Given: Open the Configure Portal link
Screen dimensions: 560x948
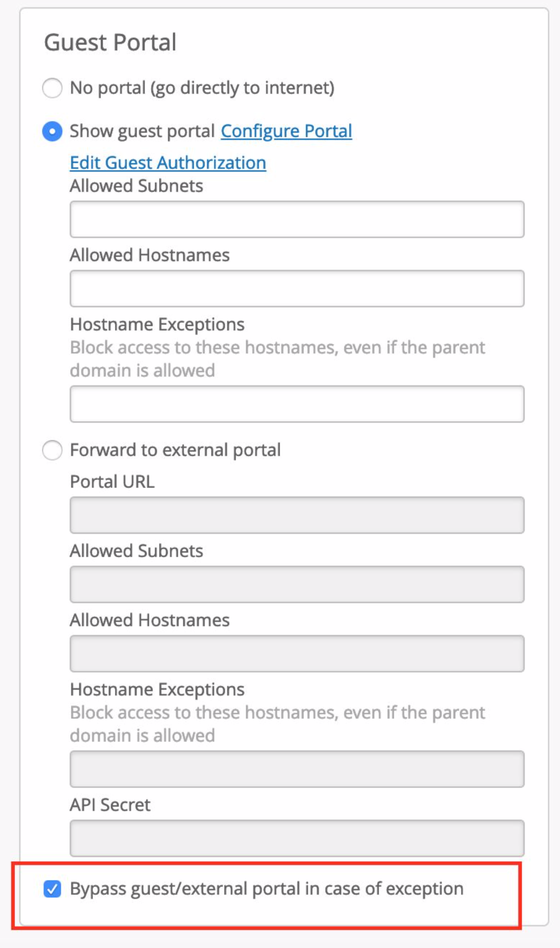Looking at the screenshot, I should (286, 131).
